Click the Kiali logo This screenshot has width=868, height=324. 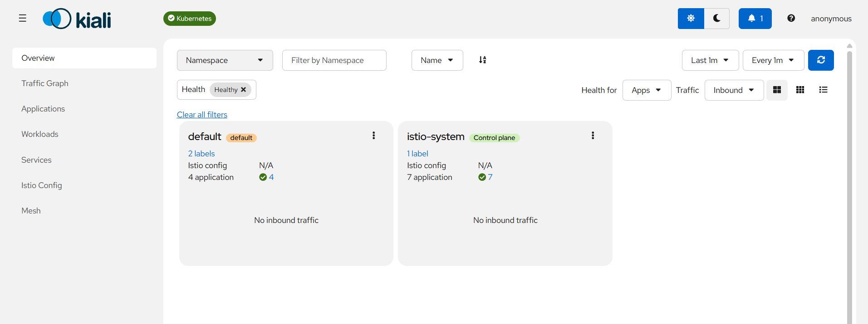[x=77, y=19]
